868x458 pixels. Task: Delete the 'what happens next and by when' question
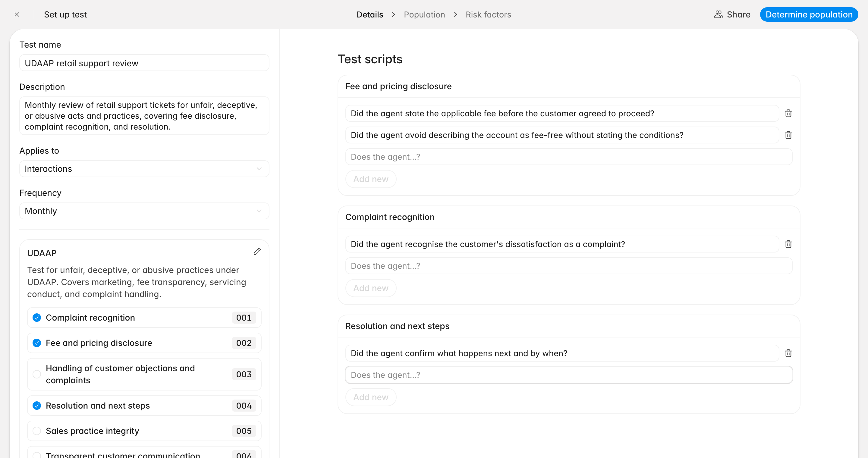[788, 353]
